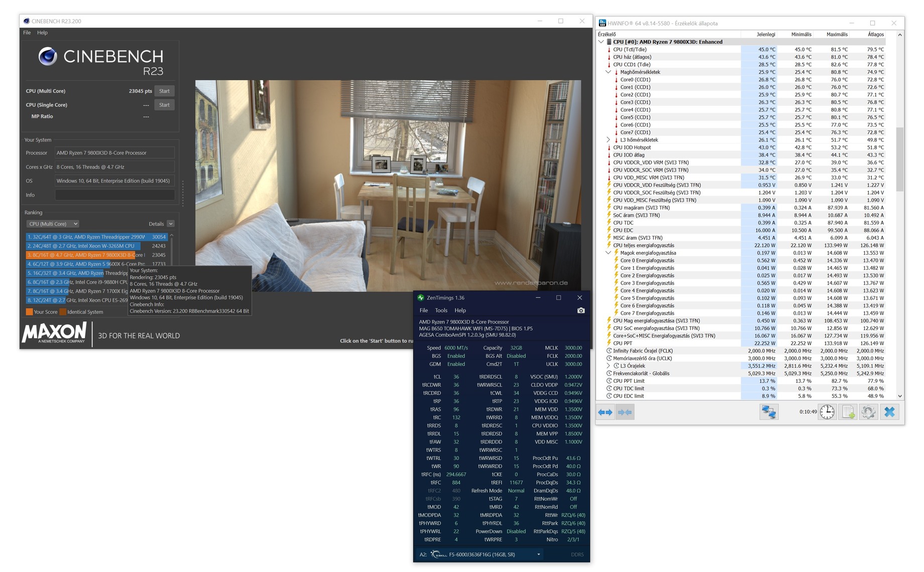The height and width of the screenshot is (572, 924).
Task: Click the CPU VDDCR_SOC VRM (SVI3 TFN) row label
Action: coord(650,170)
